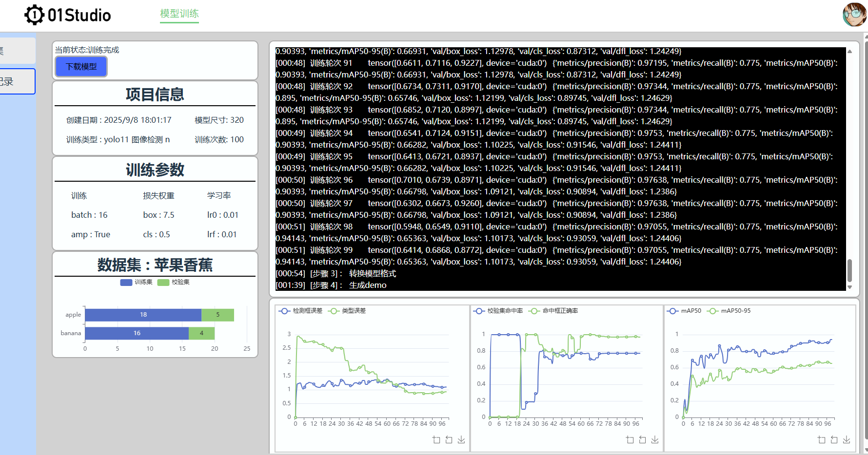This screenshot has height=455, width=868.
Task: Click the 下载模型 button
Action: [x=81, y=67]
